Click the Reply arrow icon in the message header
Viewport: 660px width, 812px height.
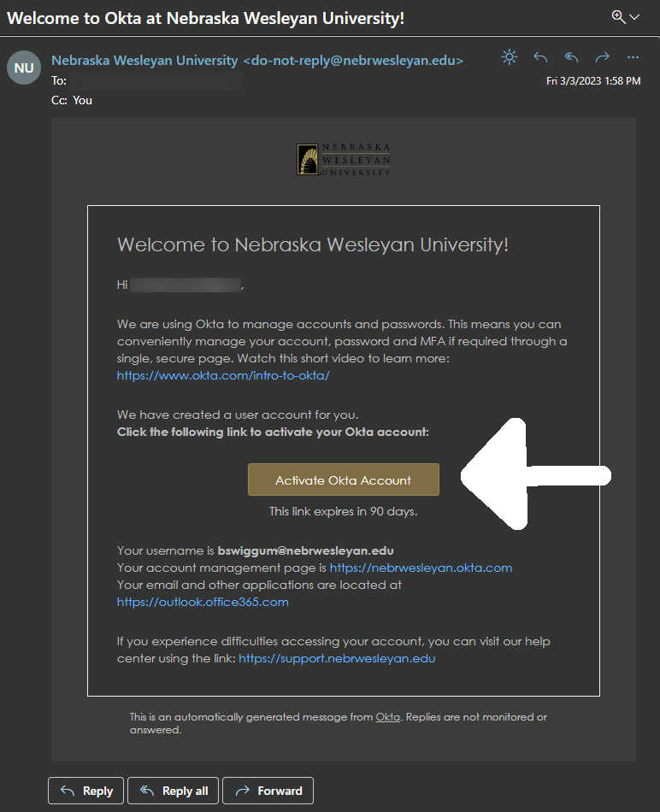point(540,57)
